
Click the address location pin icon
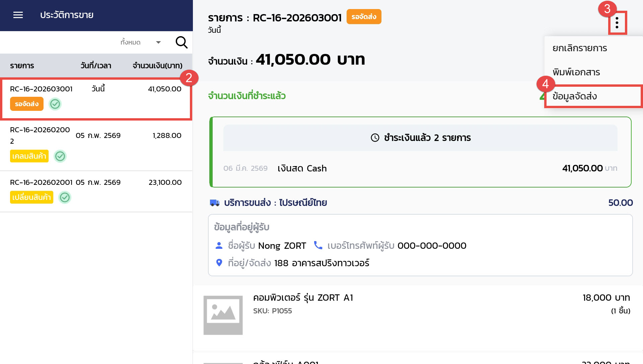219,263
